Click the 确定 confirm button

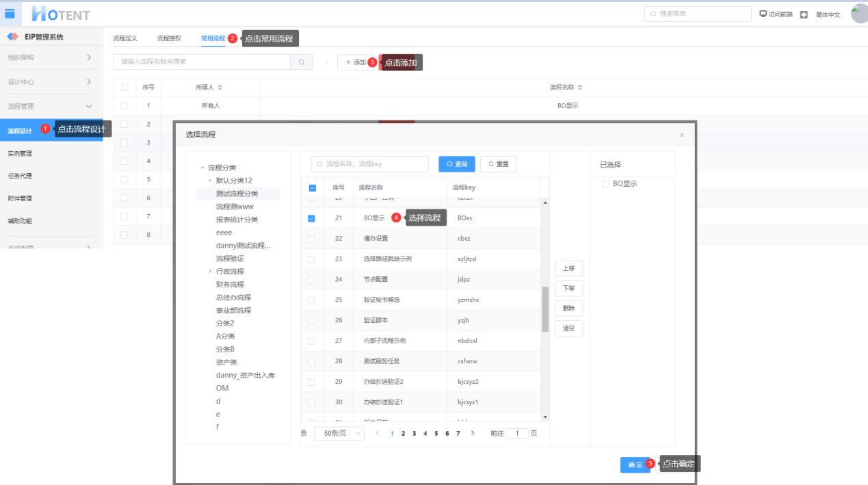[x=635, y=465]
